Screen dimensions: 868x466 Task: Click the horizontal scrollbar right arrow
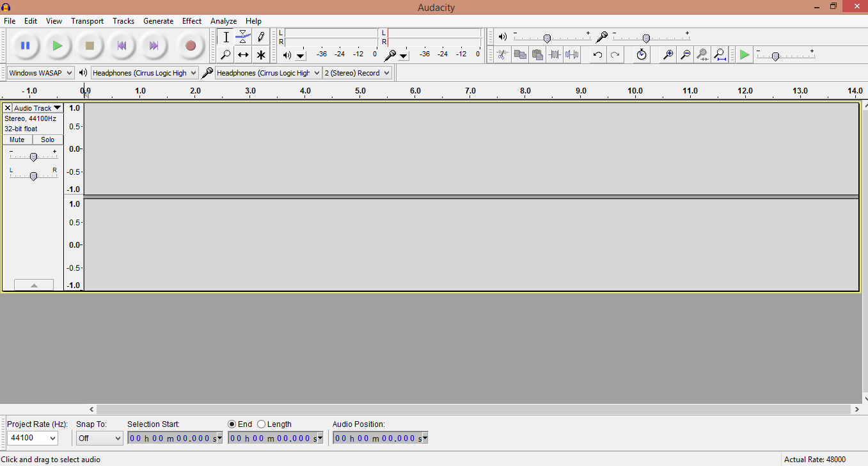(856, 409)
